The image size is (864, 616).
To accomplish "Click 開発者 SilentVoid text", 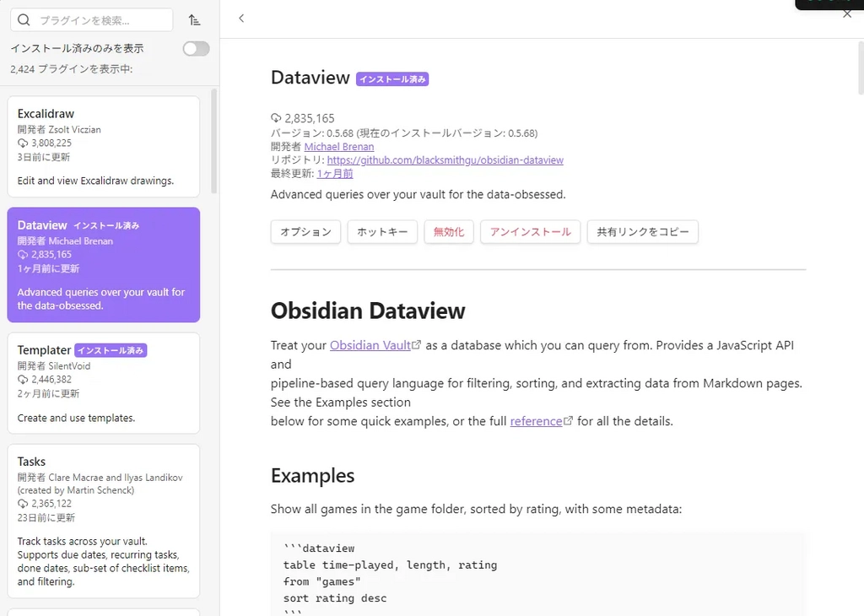I will click(x=54, y=366).
